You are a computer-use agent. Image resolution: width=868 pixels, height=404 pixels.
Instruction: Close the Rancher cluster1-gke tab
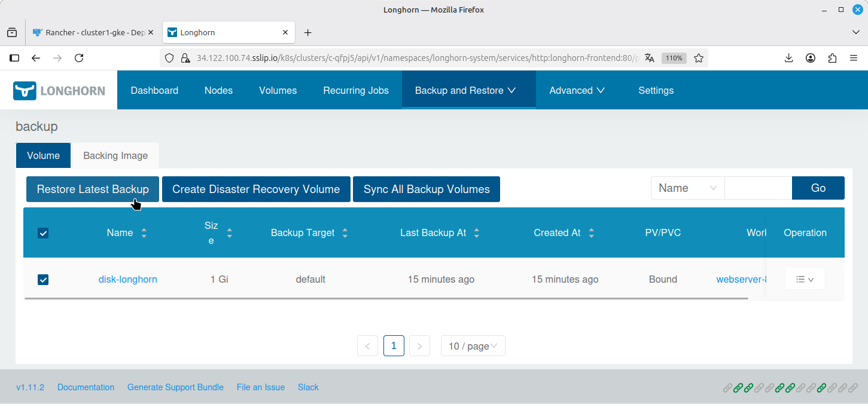click(x=151, y=32)
